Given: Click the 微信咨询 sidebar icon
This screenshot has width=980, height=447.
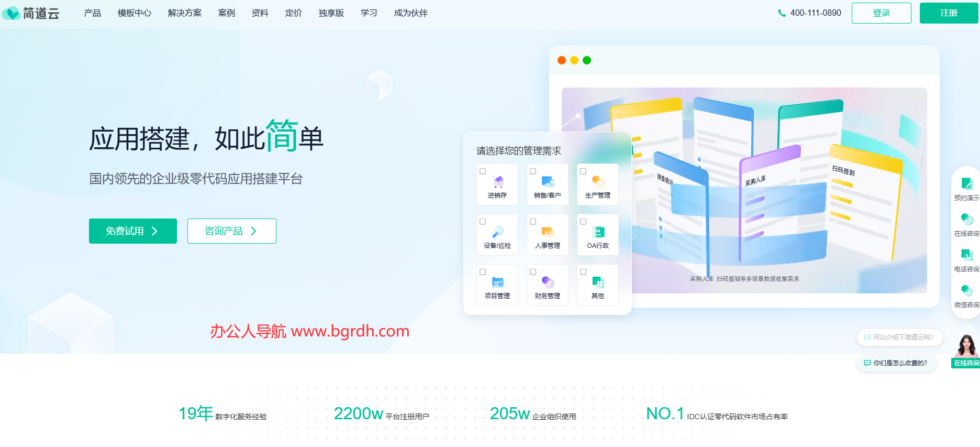Looking at the screenshot, I should click(966, 290).
